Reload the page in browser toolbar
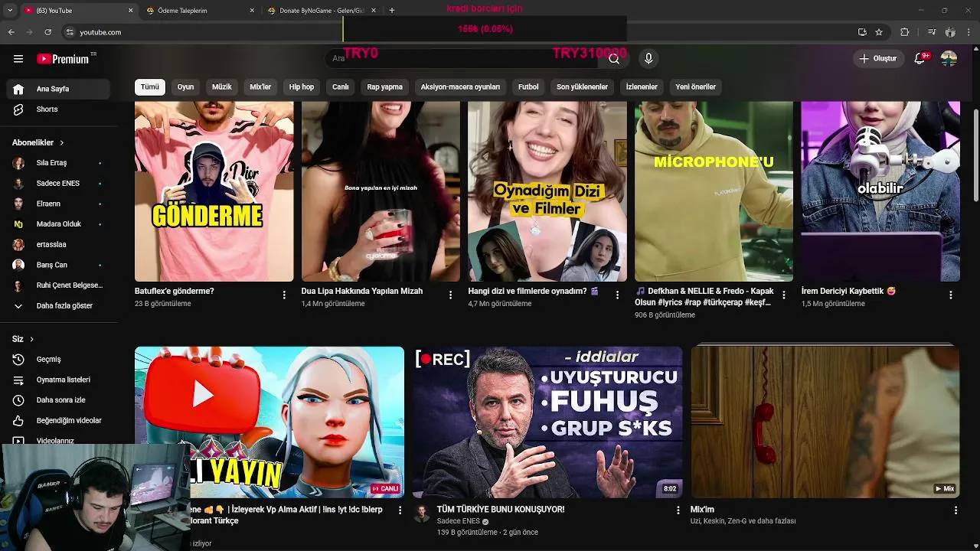The width and height of the screenshot is (980, 551). tap(47, 32)
